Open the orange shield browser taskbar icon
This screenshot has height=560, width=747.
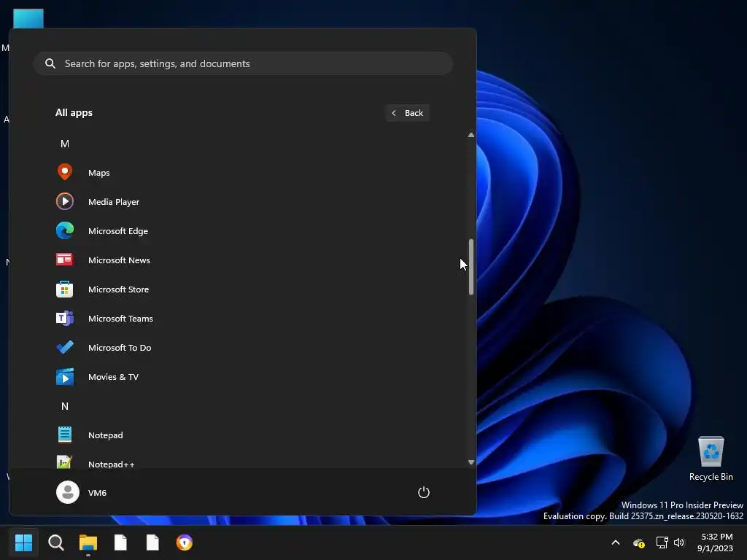(x=185, y=542)
